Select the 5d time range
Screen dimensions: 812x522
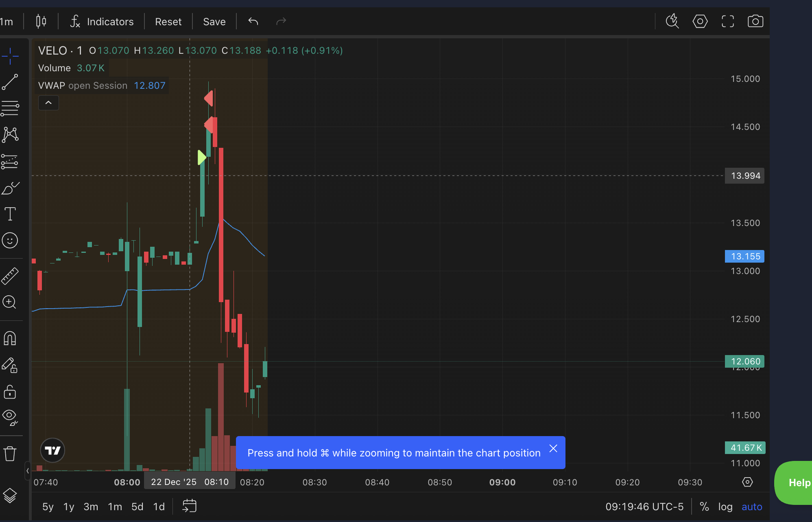137,507
